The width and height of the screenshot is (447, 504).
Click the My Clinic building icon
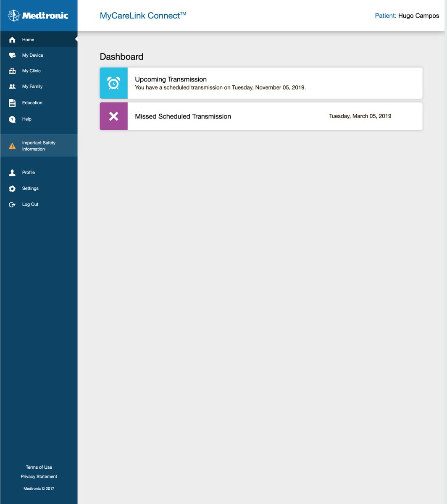[12, 71]
